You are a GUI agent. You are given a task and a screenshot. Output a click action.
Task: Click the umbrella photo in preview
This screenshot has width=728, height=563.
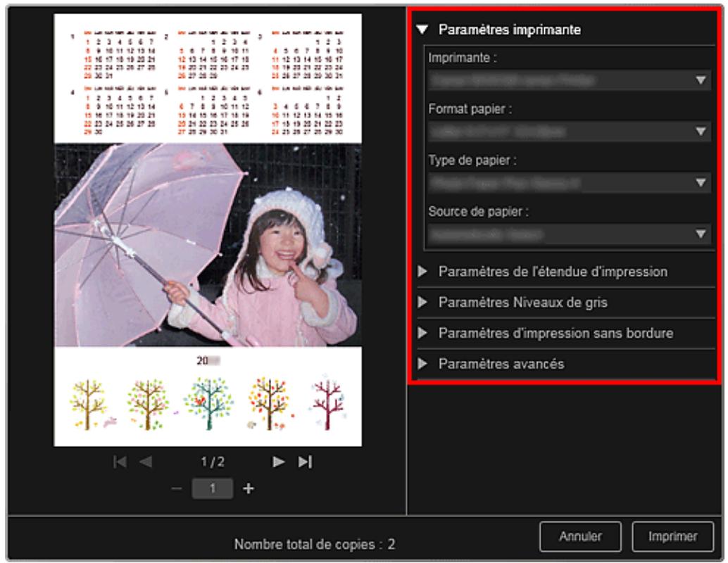(x=208, y=245)
